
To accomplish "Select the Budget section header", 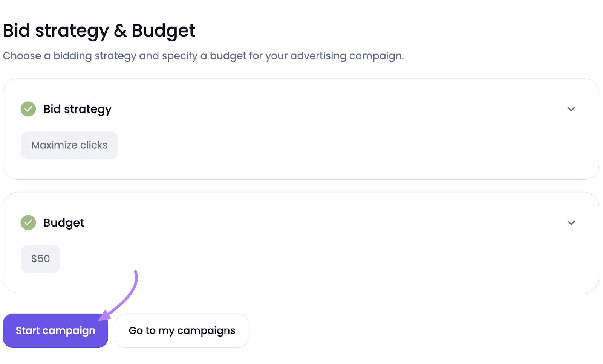I will 64,222.
